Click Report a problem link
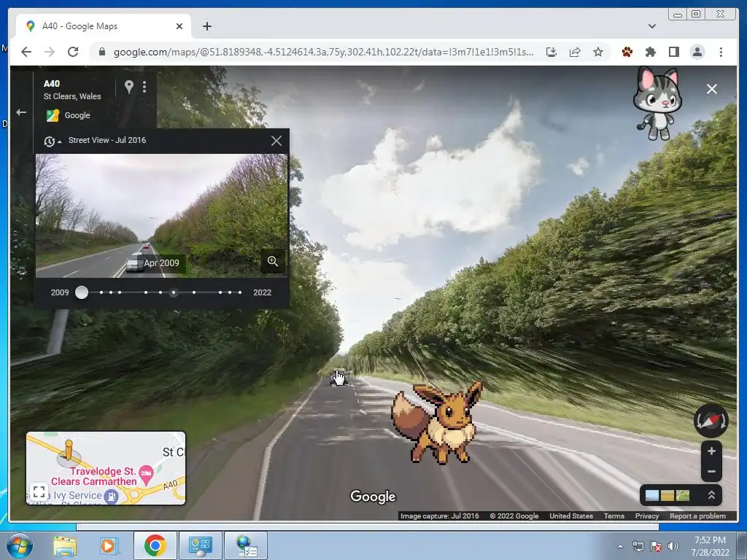The height and width of the screenshot is (560, 747). [x=697, y=516]
